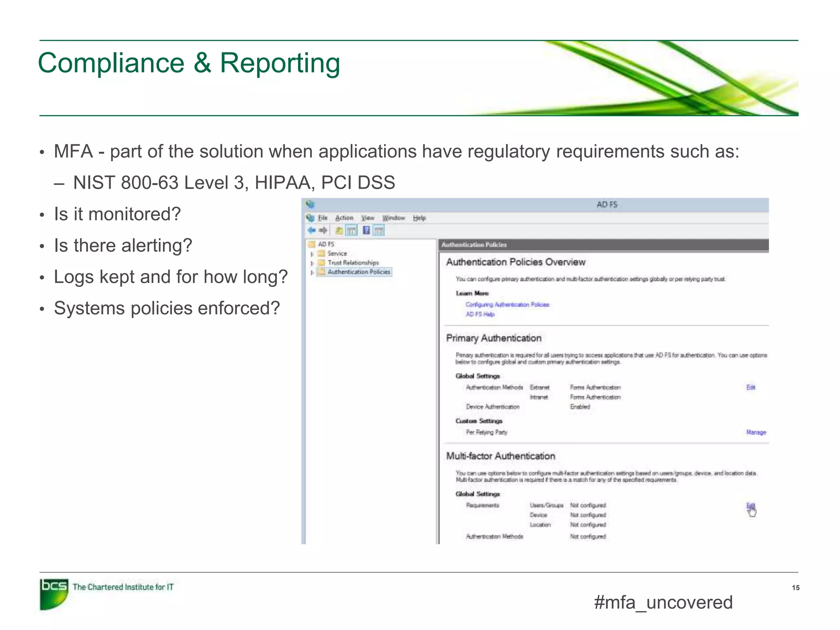Viewport: 840px width, 630px height.
Task: Click Not configured value for Authentication Methods
Action: pyautogui.click(x=588, y=536)
